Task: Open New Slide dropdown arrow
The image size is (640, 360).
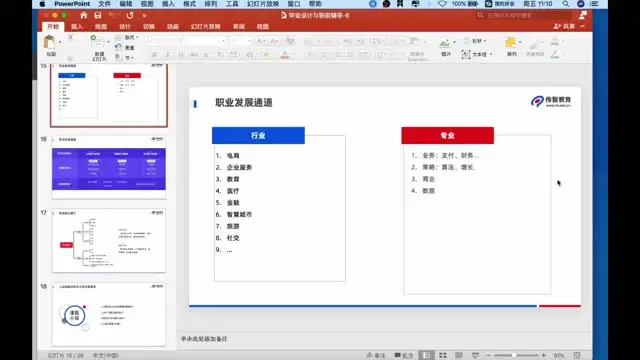Action: 108,42
